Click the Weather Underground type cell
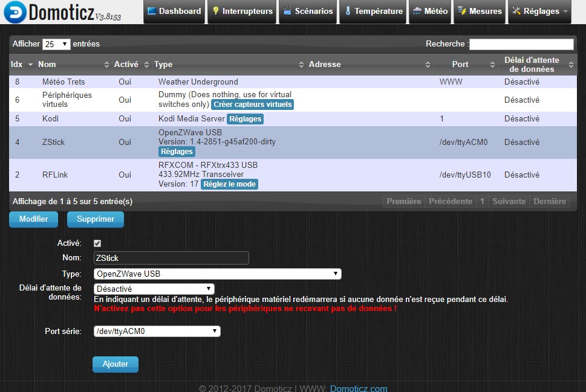The image size is (586, 392). click(x=198, y=82)
